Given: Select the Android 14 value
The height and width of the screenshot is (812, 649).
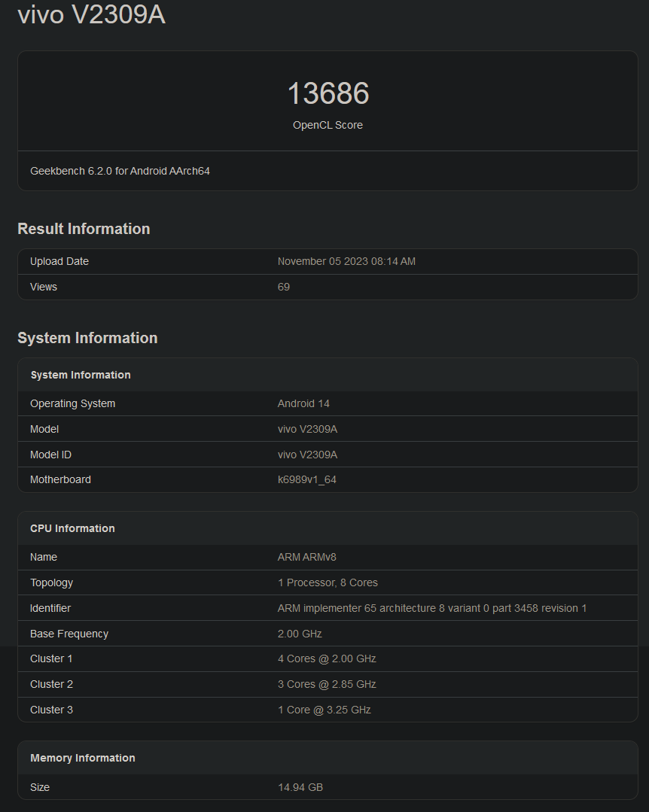Looking at the screenshot, I should (x=303, y=403).
